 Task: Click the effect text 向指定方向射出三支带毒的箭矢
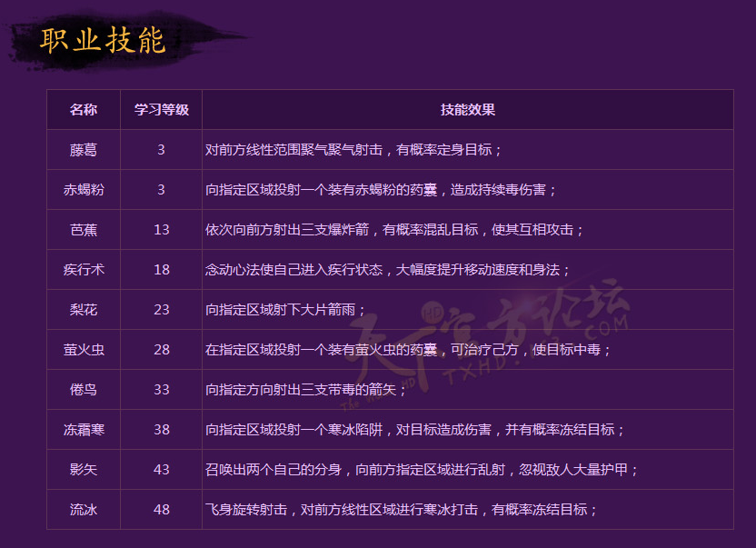pos(305,390)
